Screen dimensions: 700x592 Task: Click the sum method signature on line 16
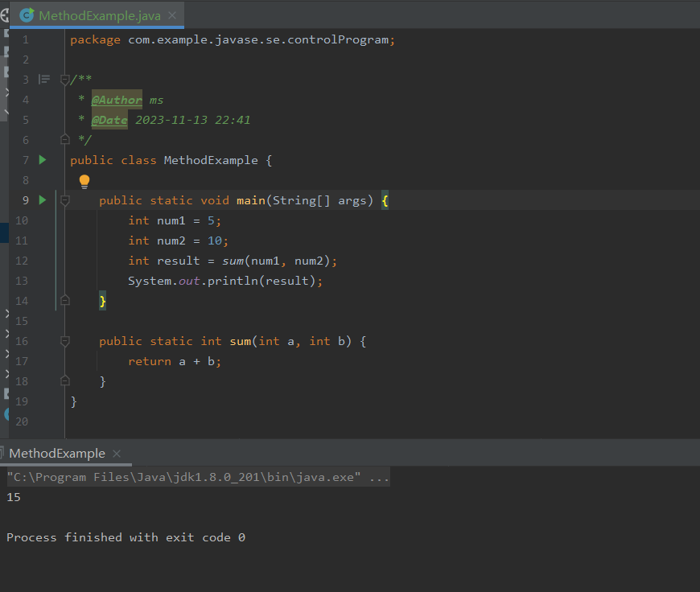[233, 342]
